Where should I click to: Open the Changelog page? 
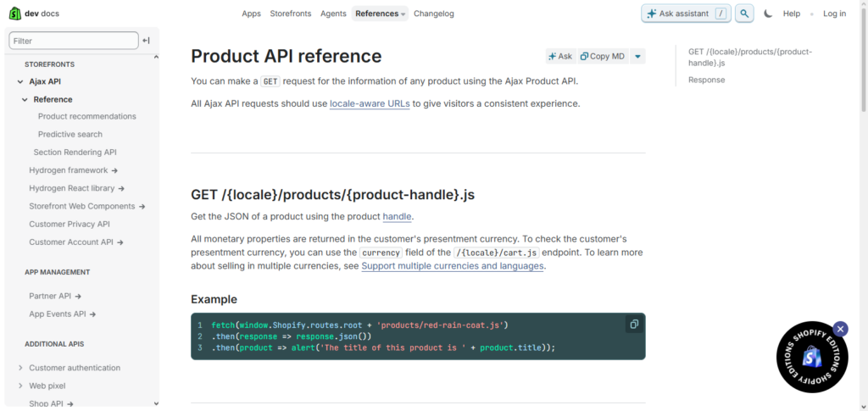pyautogui.click(x=434, y=14)
